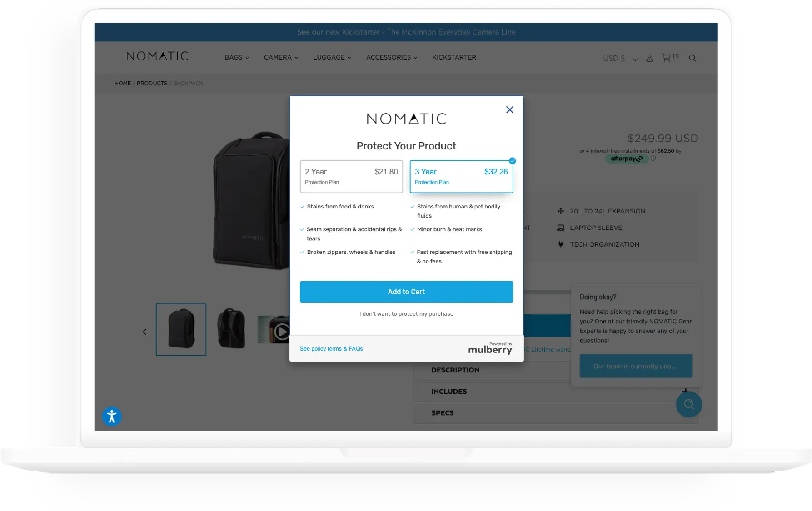Click the 'Doing okay?' chat heading
812x511 pixels.
[598, 297]
